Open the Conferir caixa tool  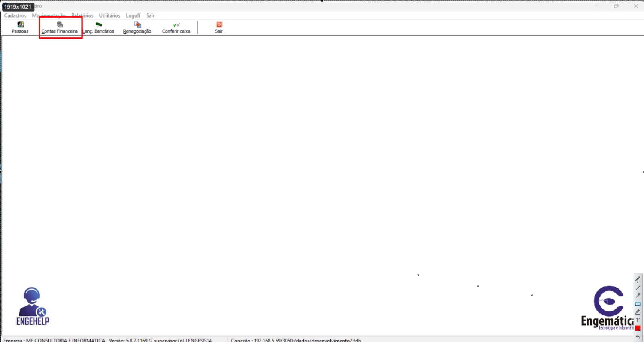(x=176, y=27)
